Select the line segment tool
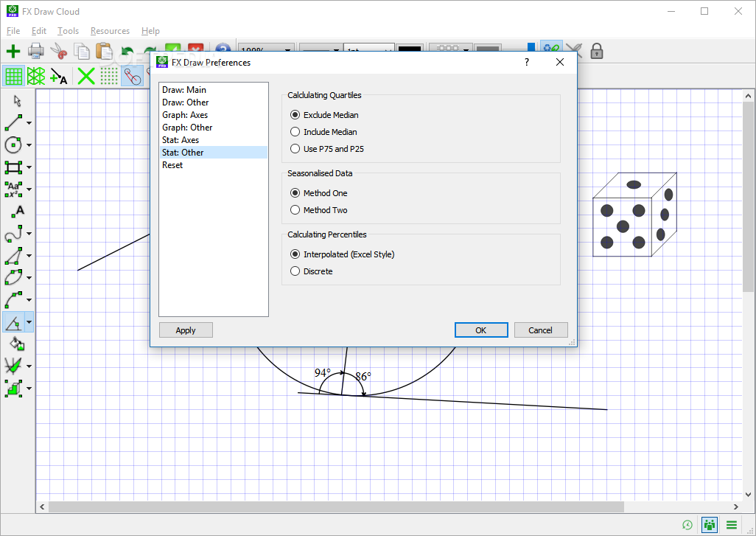756x536 pixels. pos(13,122)
